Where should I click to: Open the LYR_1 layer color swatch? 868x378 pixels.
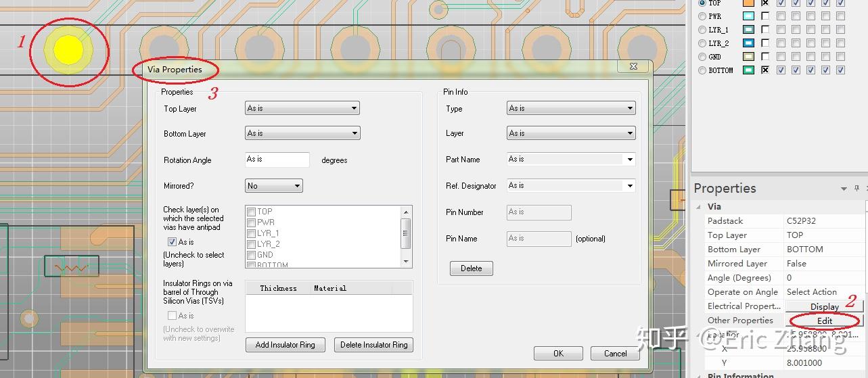748,30
